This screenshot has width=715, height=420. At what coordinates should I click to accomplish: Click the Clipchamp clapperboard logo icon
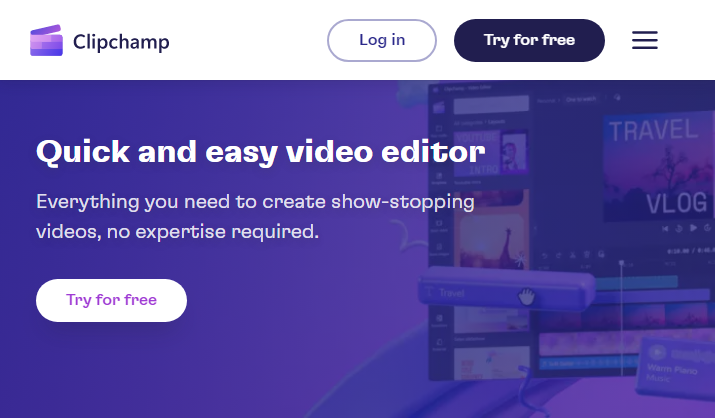(46, 40)
